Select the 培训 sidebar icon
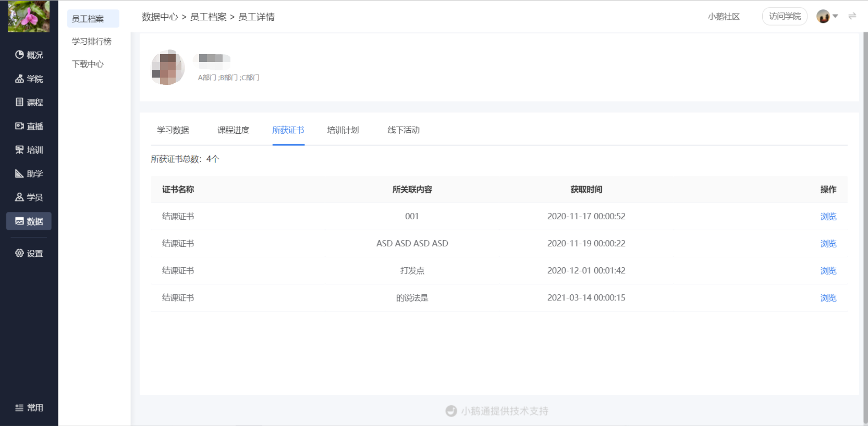Image resolution: width=868 pixels, height=426 pixels. pyautogui.click(x=19, y=150)
